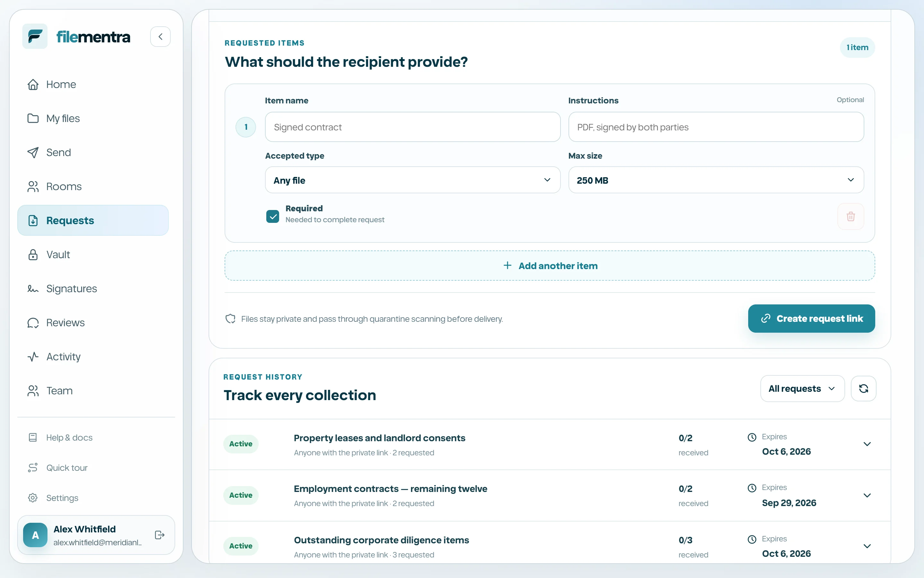
Task: Click the filementra logo icon
Action: pyautogui.click(x=35, y=36)
